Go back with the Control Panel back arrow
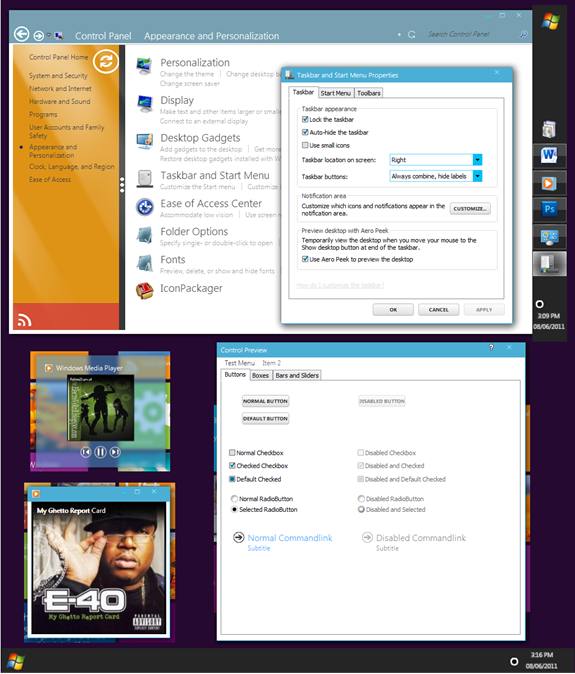The height and width of the screenshot is (674, 575). [21, 34]
